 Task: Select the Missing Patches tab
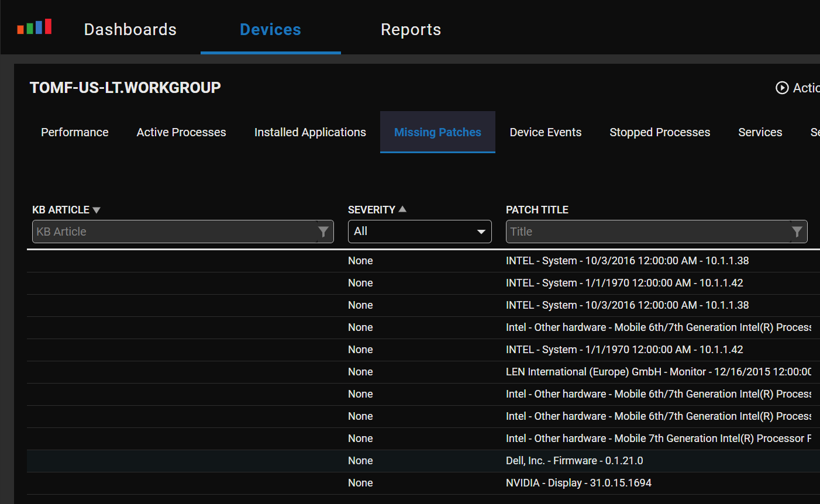tap(437, 132)
